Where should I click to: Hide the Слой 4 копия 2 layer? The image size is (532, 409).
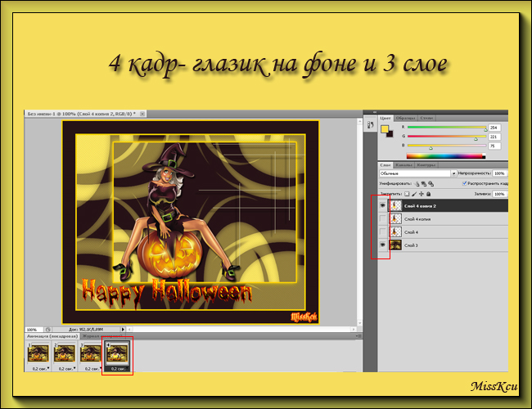[x=383, y=205]
